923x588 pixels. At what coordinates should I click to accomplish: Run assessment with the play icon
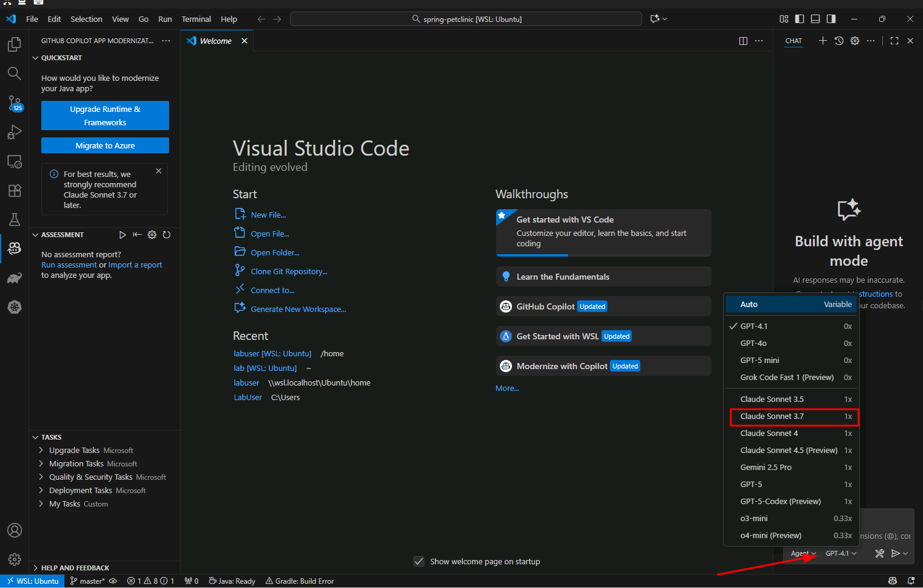(x=122, y=235)
